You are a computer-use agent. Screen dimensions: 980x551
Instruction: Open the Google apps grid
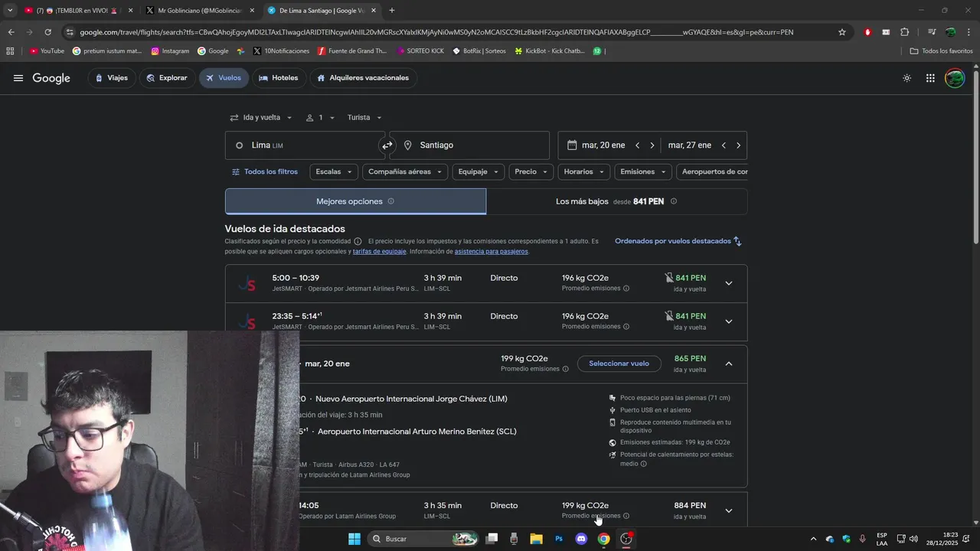(x=930, y=78)
